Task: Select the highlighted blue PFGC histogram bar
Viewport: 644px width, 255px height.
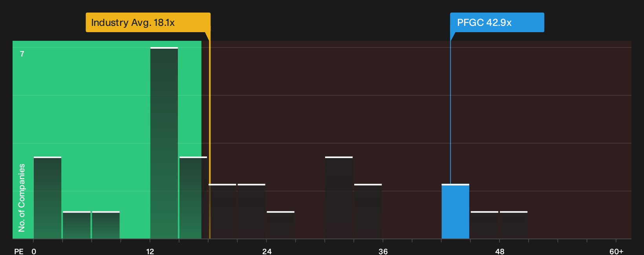Action: tap(455, 211)
